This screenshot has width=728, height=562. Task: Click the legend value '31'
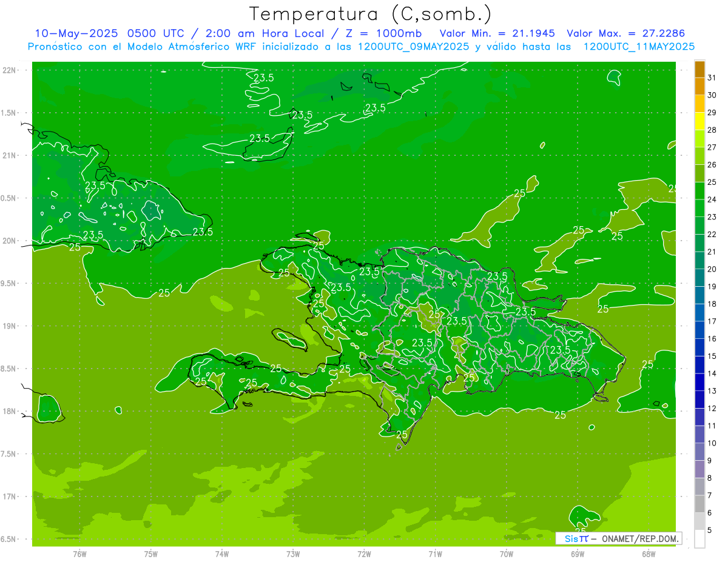pyautogui.click(x=712, y=78)
